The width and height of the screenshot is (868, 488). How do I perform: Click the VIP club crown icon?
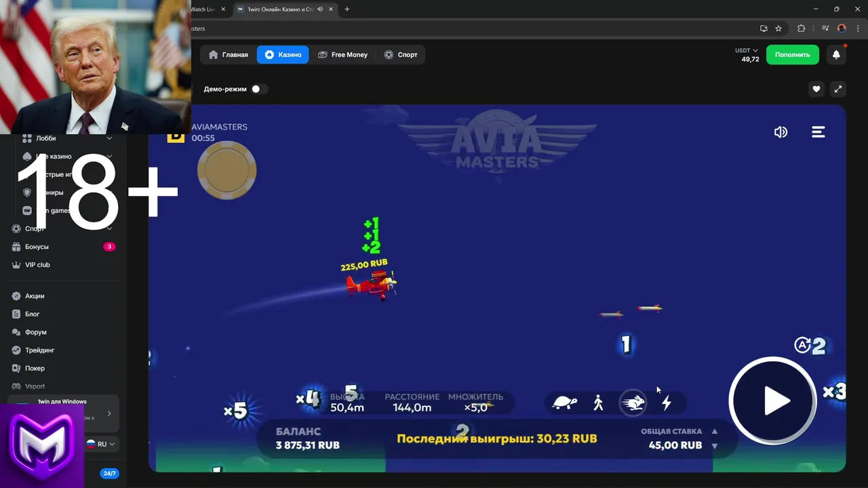click(x=17, y=265)
